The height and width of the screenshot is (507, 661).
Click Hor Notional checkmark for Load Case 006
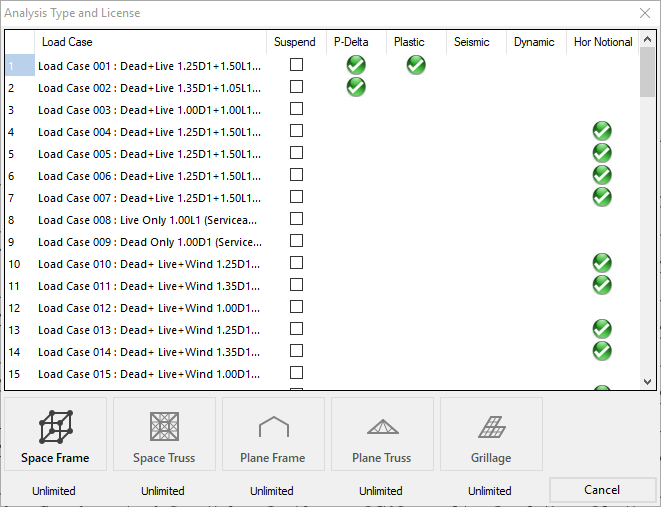[602, 175]
